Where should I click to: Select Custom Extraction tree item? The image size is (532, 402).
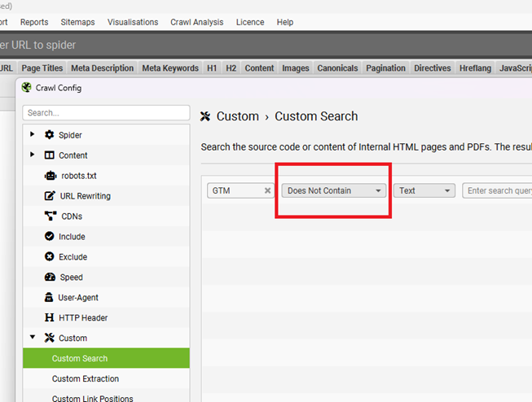click(x=106, y=378)
